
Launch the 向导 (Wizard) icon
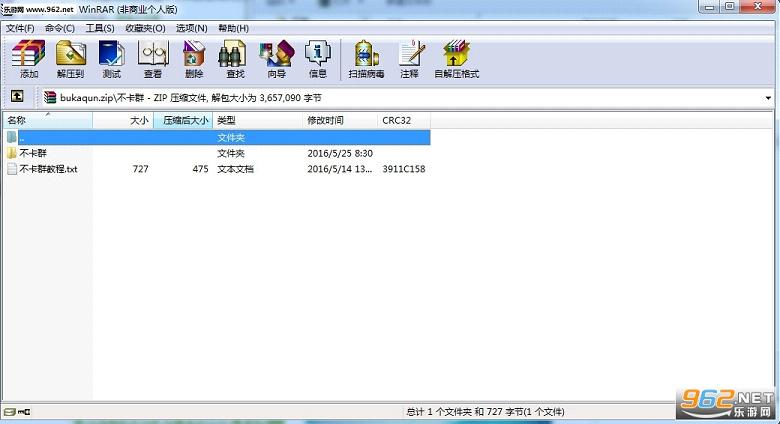276,59
